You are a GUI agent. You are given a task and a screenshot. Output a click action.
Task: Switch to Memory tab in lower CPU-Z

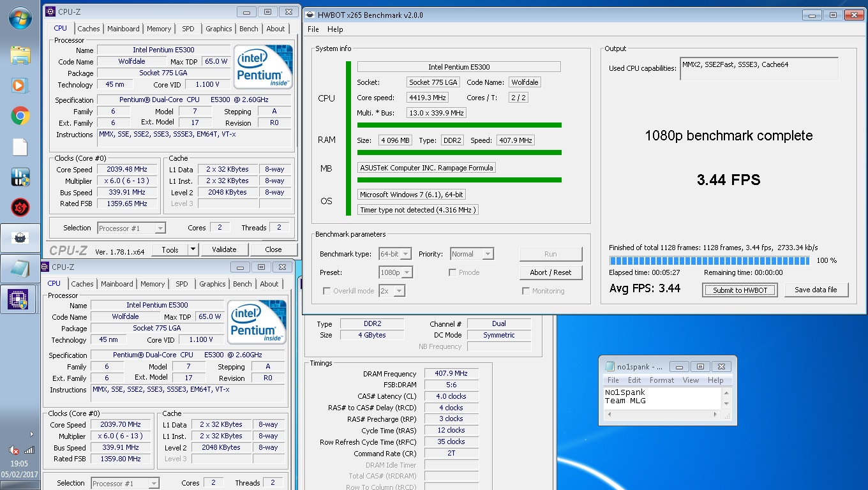coord(153,284)
